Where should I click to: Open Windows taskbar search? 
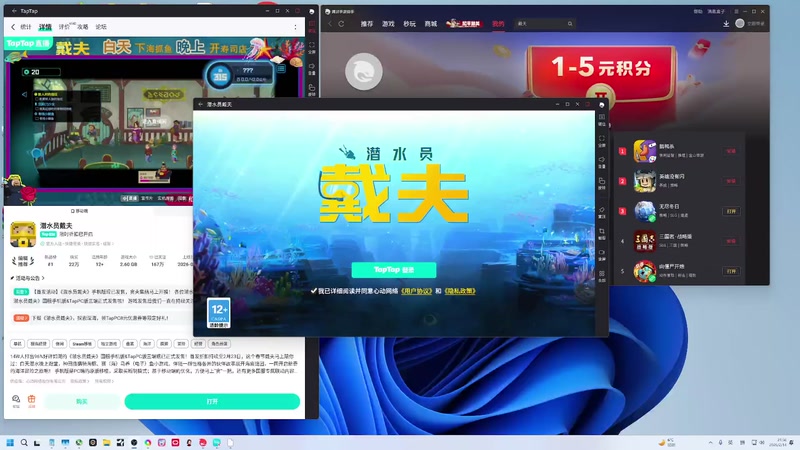click(x=24, y=443)
